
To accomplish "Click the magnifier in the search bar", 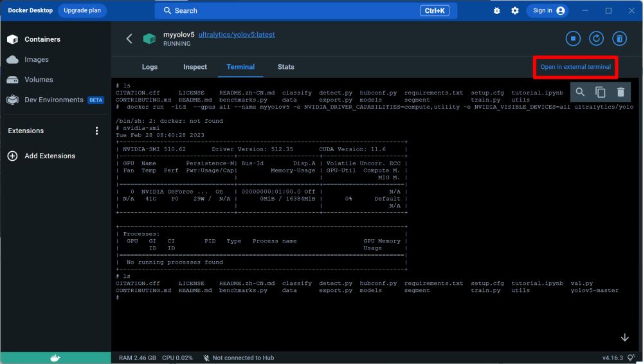I will [167, 11].
